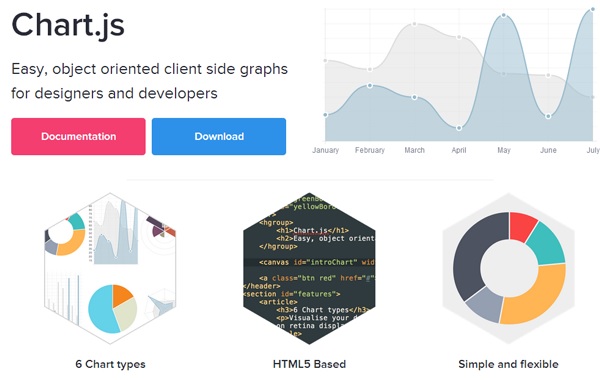Click the red doughnut chart segment
This screenshot has height=380, width=600.
click(522, 226)
